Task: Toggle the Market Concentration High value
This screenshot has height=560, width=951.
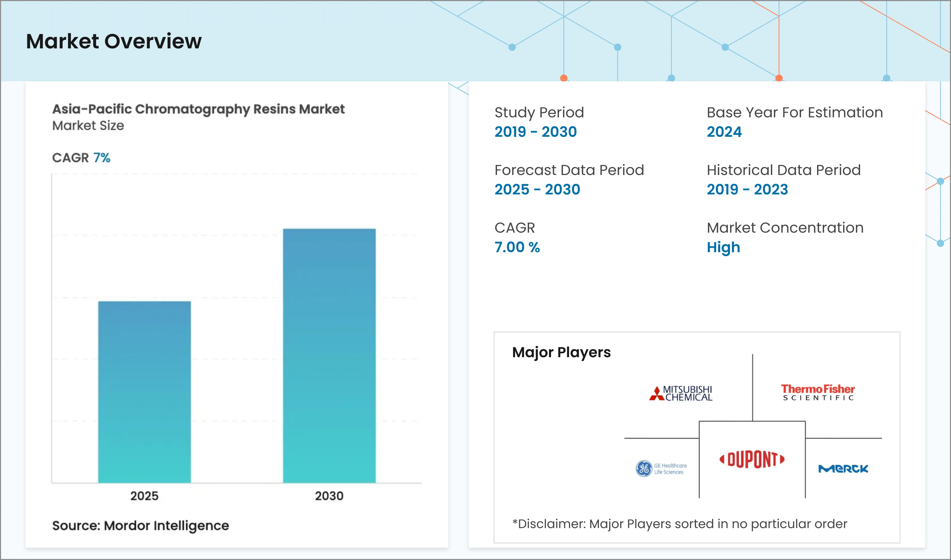Action: click(723, 247)
